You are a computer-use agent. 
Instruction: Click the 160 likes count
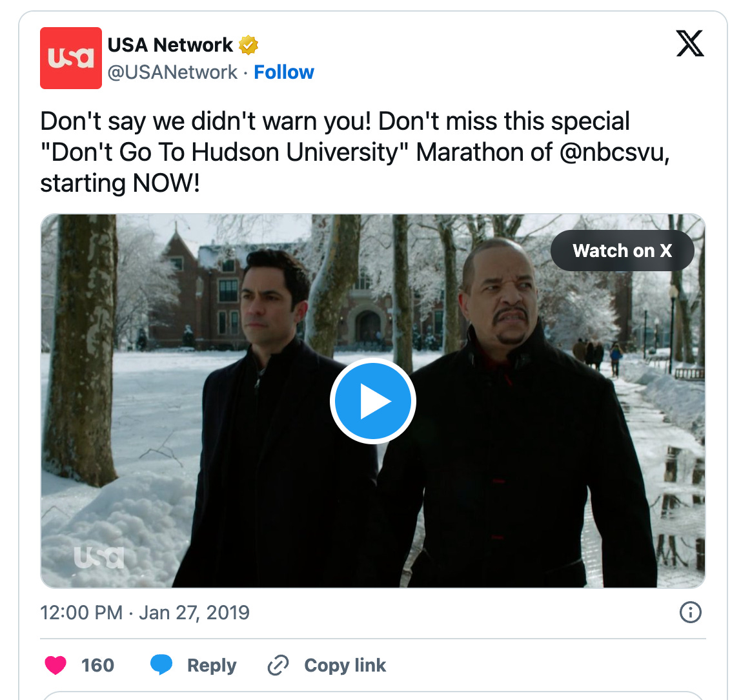pos(97,665)
